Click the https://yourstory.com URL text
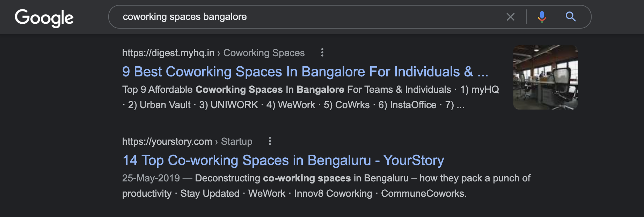This screenshot has width=644, height=217. point(167,141)
